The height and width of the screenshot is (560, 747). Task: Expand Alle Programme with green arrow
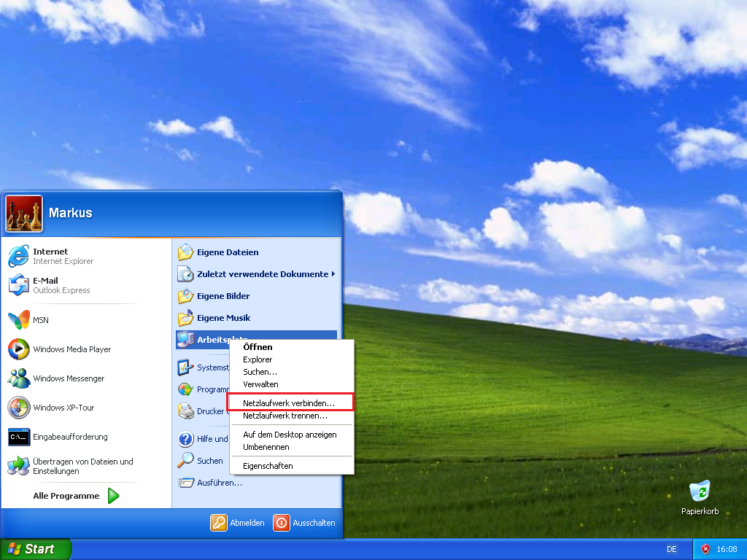76,496
